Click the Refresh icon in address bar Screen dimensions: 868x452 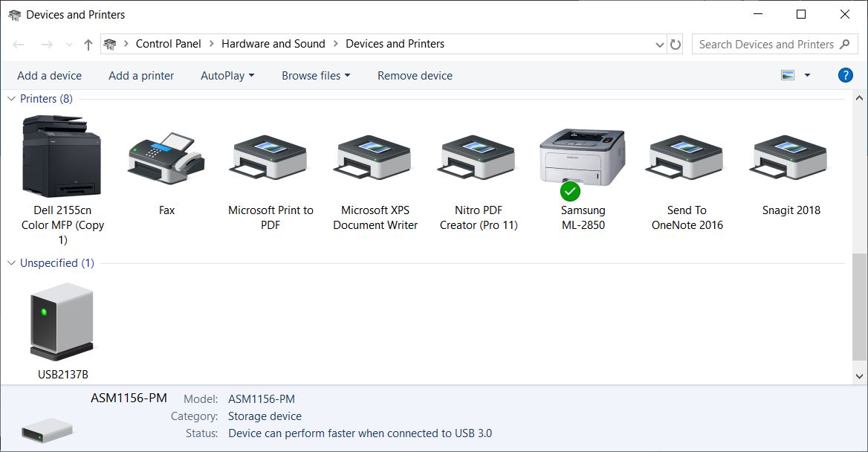click(676, 45)
